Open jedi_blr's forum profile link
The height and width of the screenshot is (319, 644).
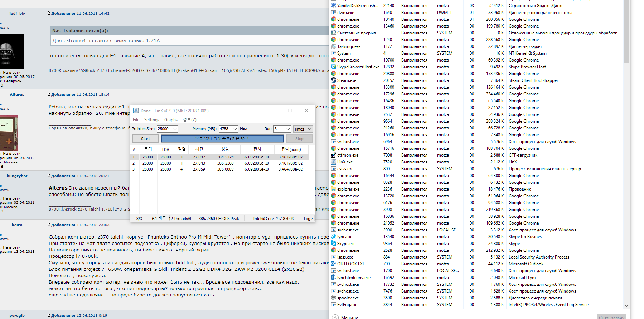[17, 13]
